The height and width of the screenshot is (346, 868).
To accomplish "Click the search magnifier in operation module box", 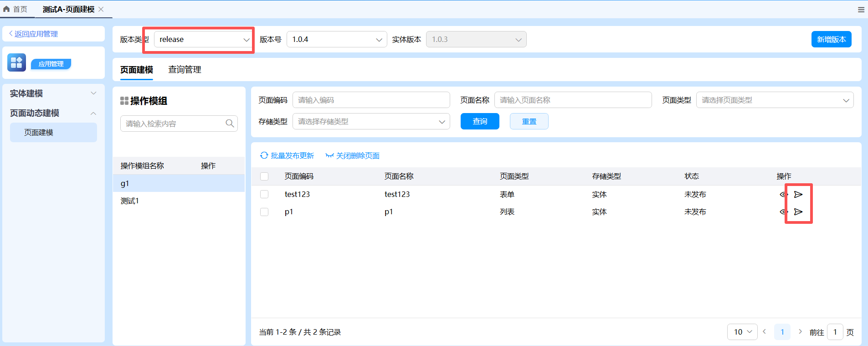I will 230,124.
